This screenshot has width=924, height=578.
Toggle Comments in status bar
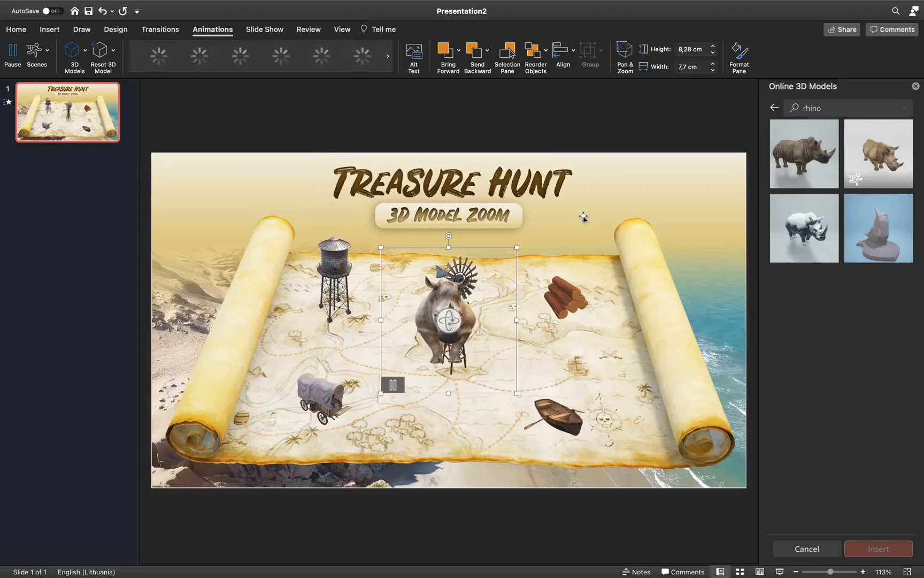tap(683, 572)
